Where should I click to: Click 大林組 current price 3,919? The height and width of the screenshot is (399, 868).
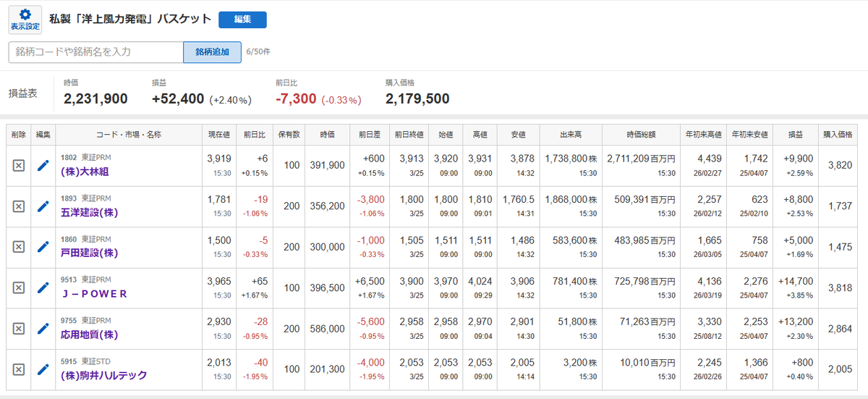[218, 159]
